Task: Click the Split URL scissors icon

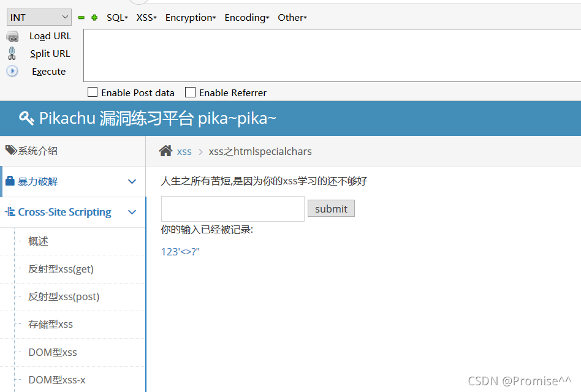Action: [12, 54]
